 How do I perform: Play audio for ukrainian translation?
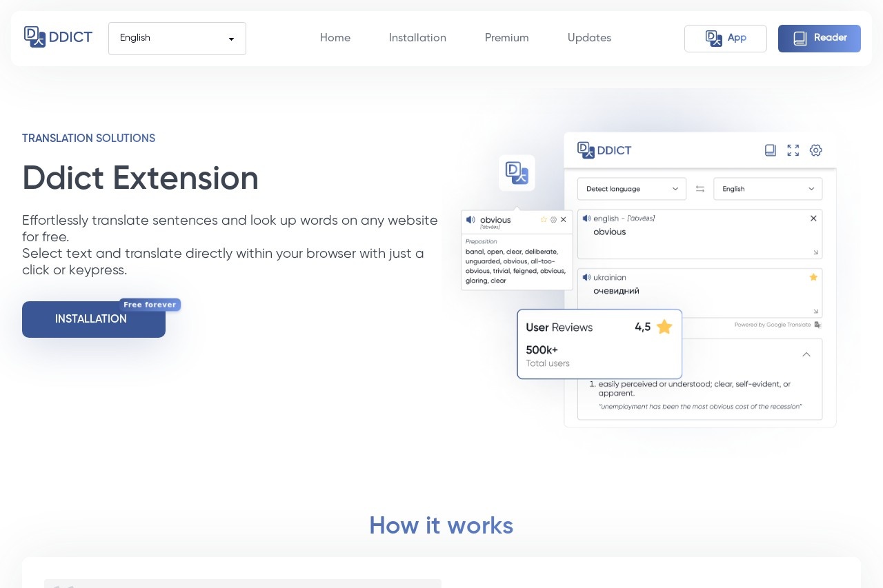[x=586, y=277]
